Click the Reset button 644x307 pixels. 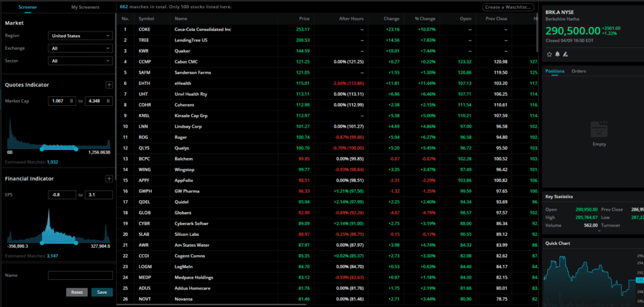[x=77, y=292]
